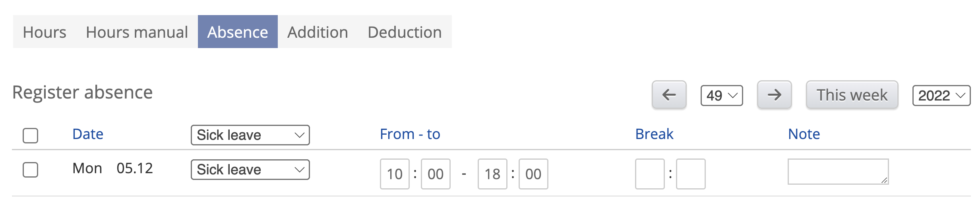Toggle the select-all checkbox in header
Viewport: 980px width, 201px height.
tap(31, 135)
